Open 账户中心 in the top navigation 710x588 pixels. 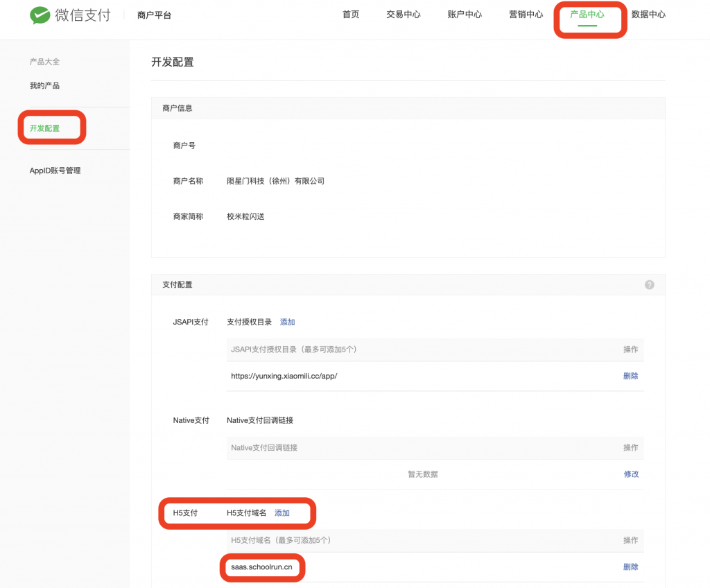click(465, 14)
